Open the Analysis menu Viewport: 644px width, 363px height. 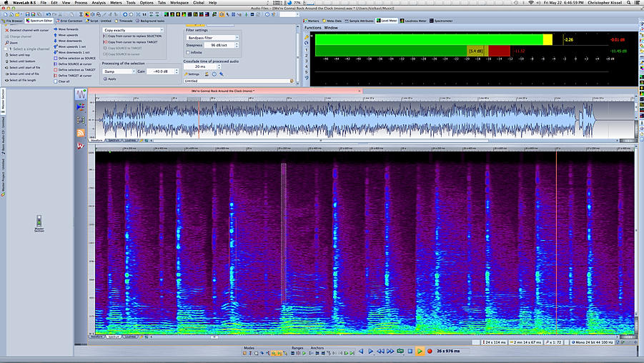(99, 2)
